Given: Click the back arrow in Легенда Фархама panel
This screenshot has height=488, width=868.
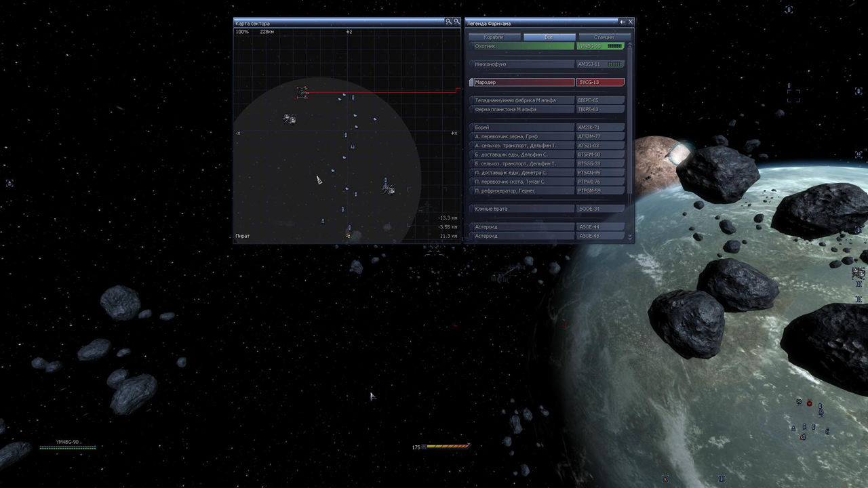Looking at the screenshot, I should point(622,22).
